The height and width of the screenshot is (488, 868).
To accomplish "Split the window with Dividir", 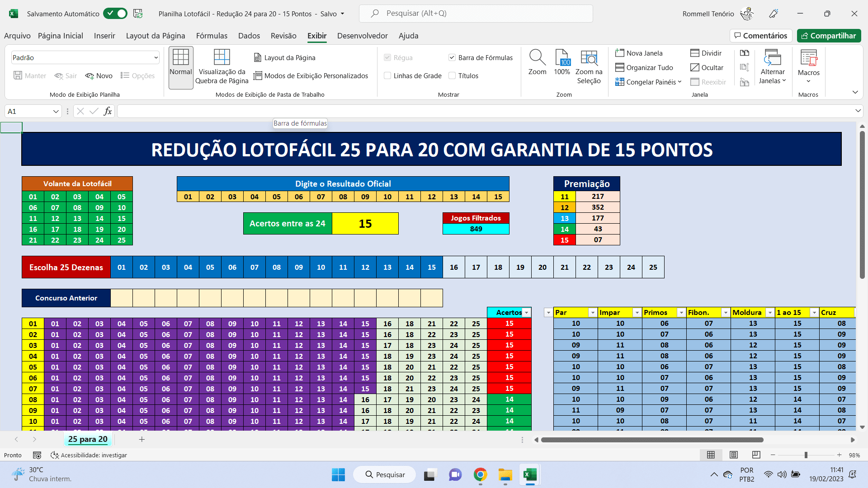I will pos(706,53).
